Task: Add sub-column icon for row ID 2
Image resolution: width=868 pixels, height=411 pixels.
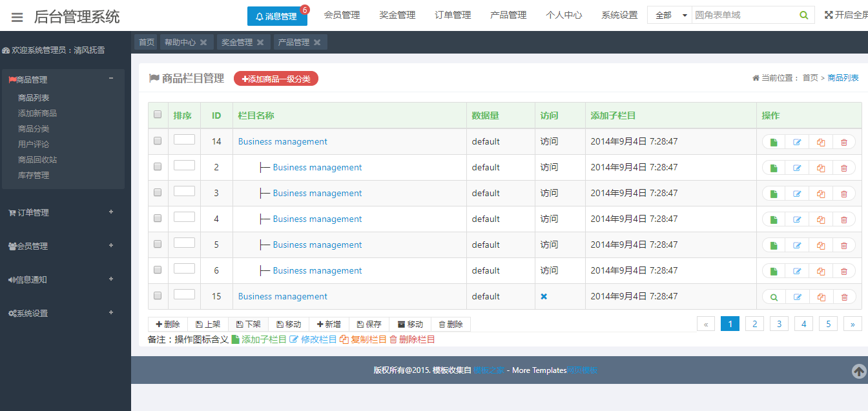Action: tap(774, 168)
